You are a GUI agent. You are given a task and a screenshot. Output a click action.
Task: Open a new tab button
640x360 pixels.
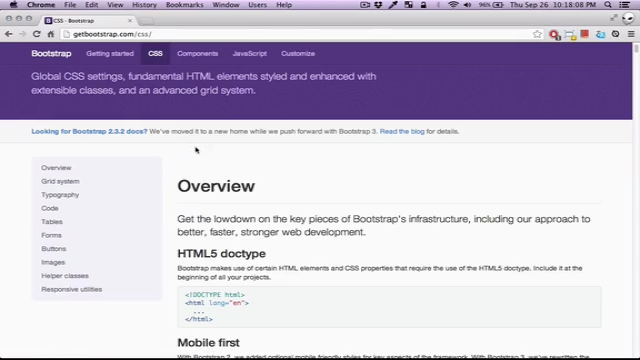tap(147, 21)
